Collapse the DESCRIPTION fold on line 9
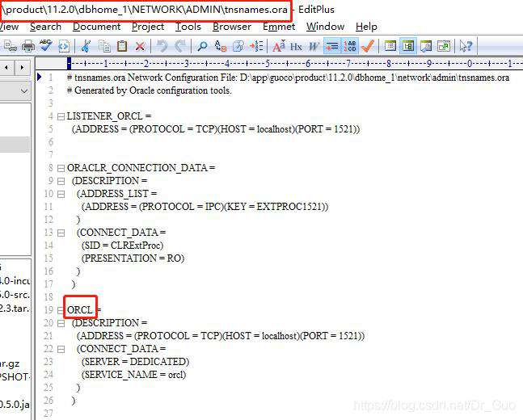523x420 pixels. click(x=61, y=182)
